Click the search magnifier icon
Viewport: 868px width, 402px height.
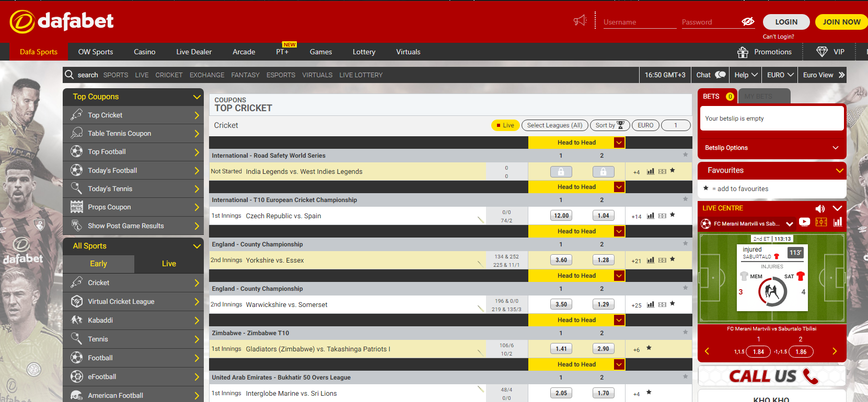69,75
